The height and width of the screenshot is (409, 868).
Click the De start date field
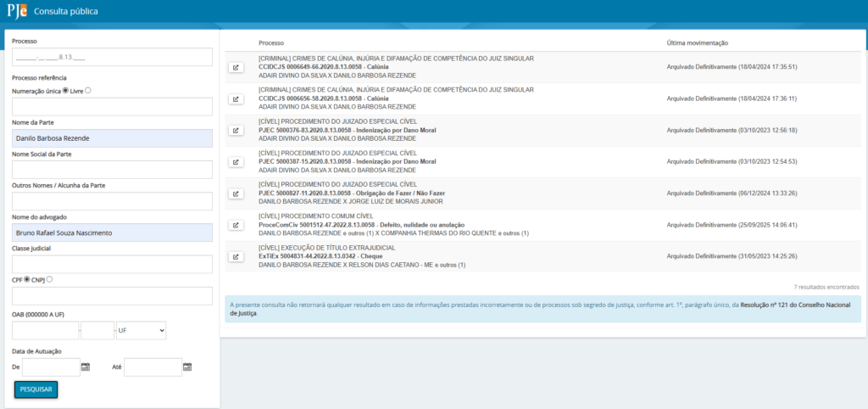pyautogui.click(x=52, y=367)
